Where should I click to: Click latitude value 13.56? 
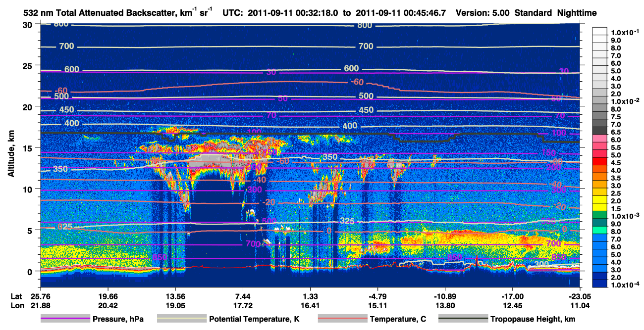point(175,296)
